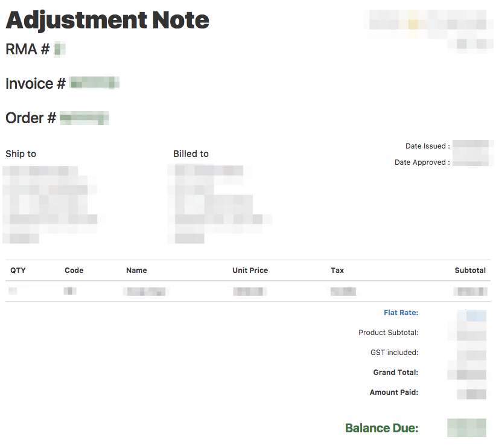Click the green Balance Due label

(382, 428)
